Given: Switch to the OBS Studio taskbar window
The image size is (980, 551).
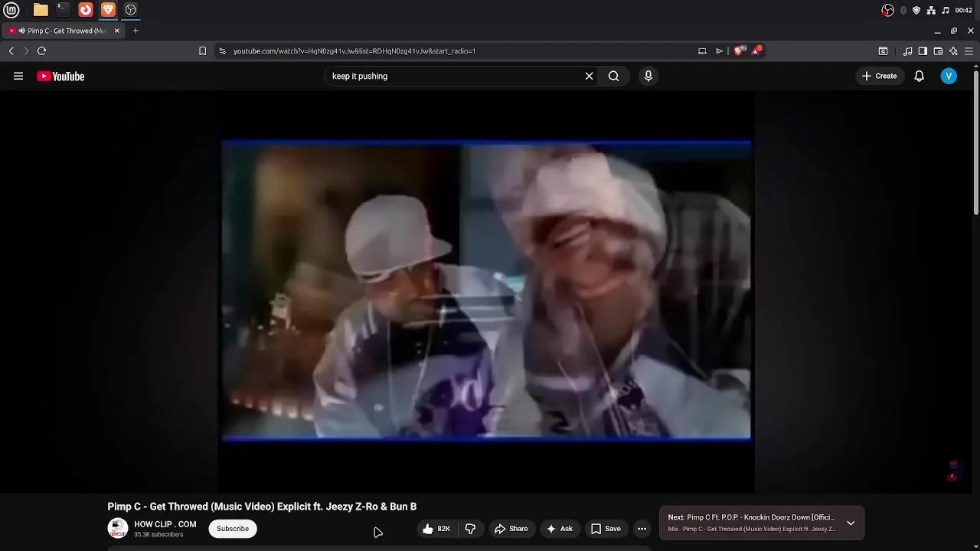Looking at the screenshot, I should 131,10.
